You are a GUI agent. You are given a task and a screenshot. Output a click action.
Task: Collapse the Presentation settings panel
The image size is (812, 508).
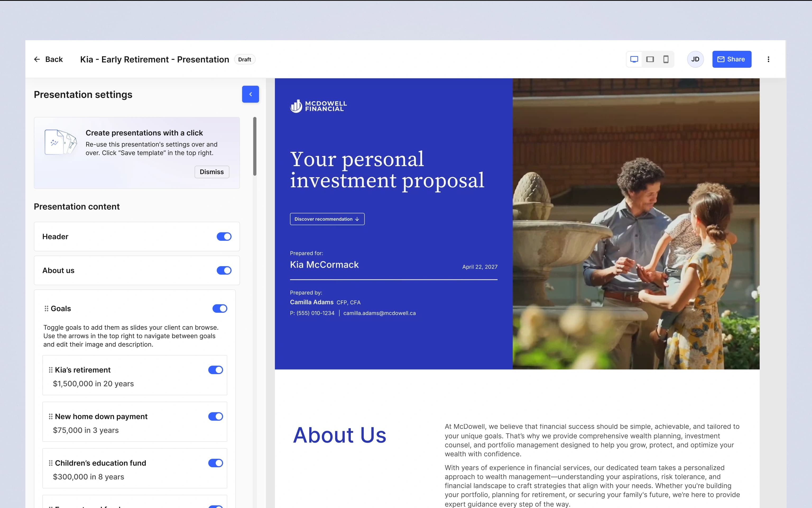pos(250,94)
